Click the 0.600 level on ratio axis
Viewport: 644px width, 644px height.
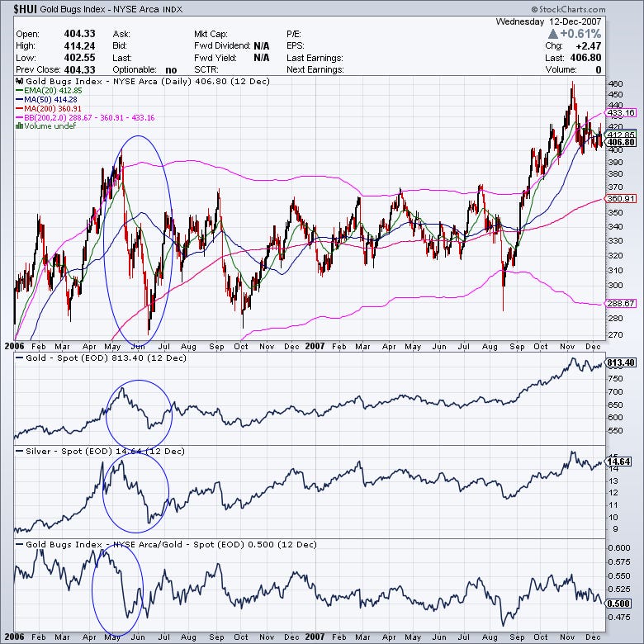(x=619, y=547)
